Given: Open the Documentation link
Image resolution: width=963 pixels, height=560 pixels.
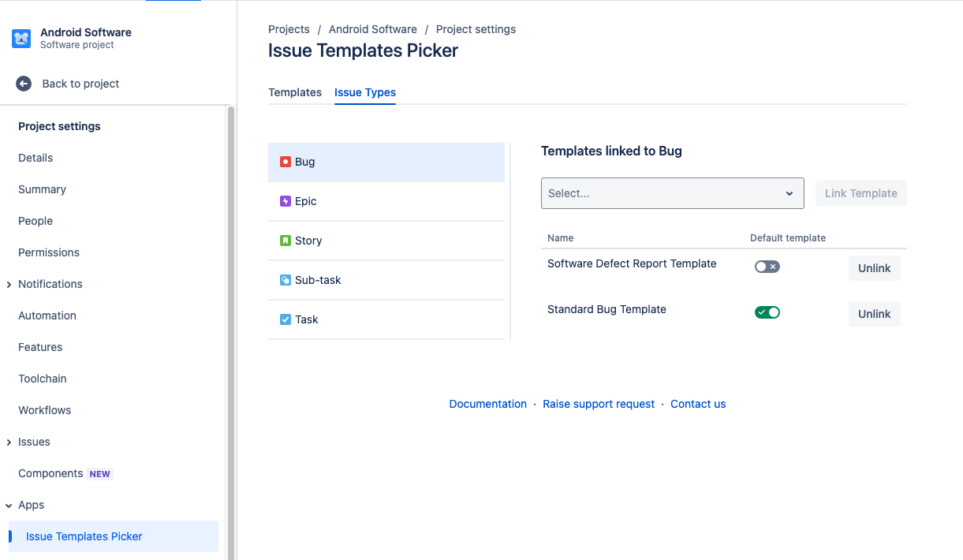Looking at the screenshot, I should pos(488,404).
